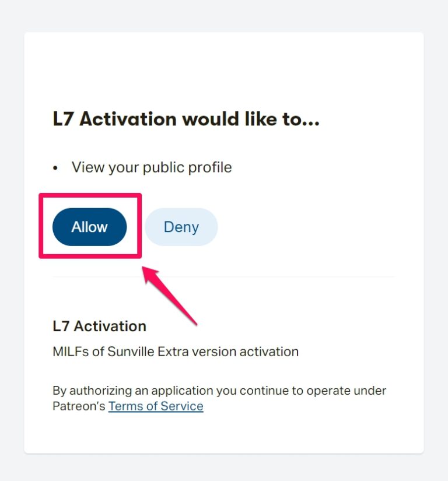The image size is (448, 481).
Task: Click the bullet point beside the permission item
Action: tap(55, 167)
